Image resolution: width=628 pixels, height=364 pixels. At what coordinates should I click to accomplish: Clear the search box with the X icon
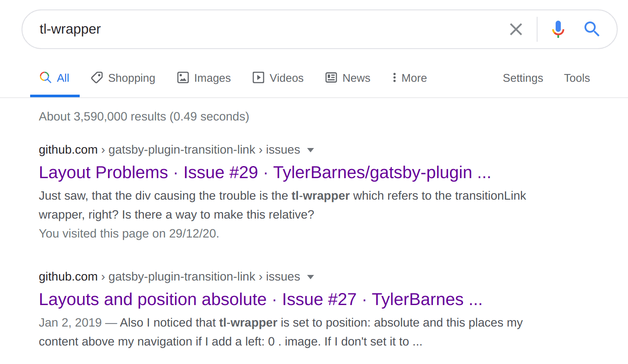click(x=516, y=29)
